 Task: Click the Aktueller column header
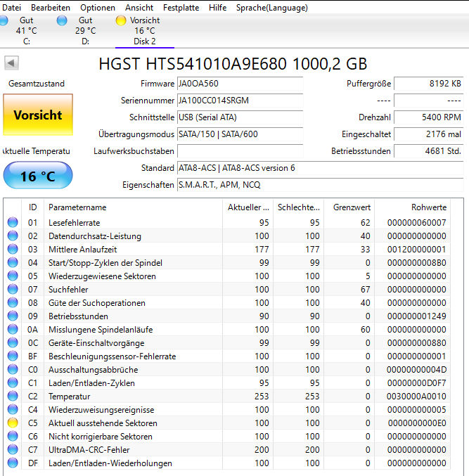point(248,207)
